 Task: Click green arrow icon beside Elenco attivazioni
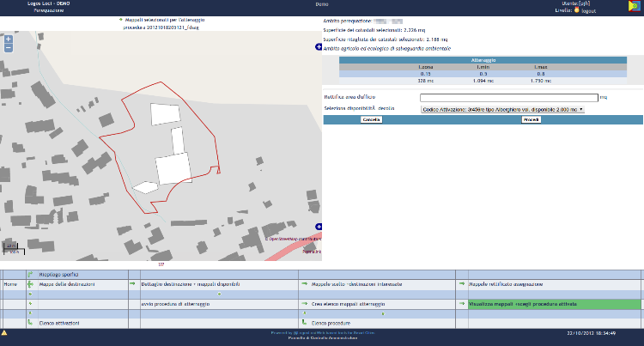30,322
